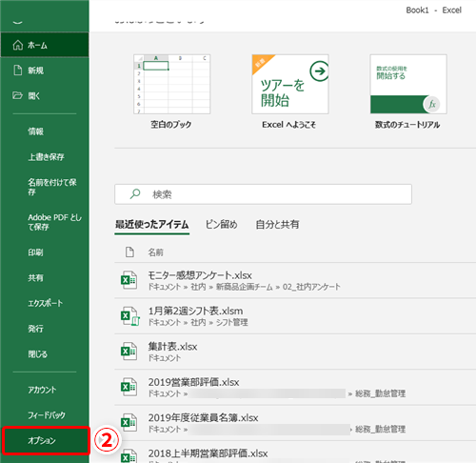Open the ツアーを開始 welcome template
The image size is (476, 463).
tap(290, 84)
